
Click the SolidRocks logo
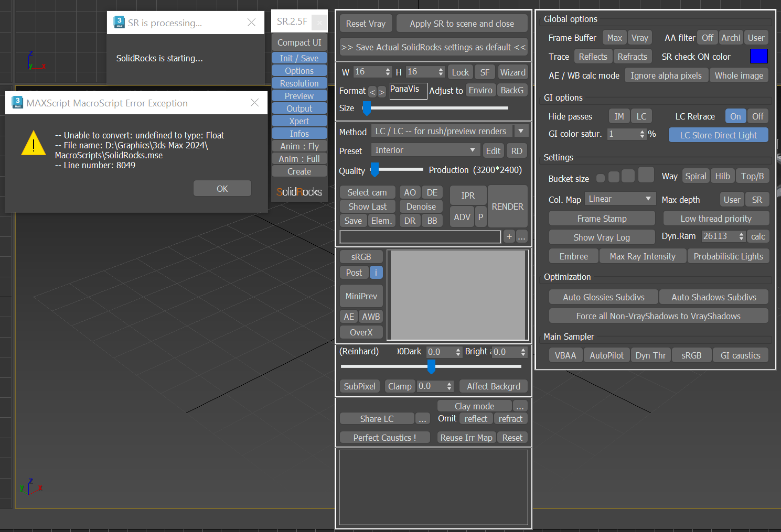tap(299, 192)
